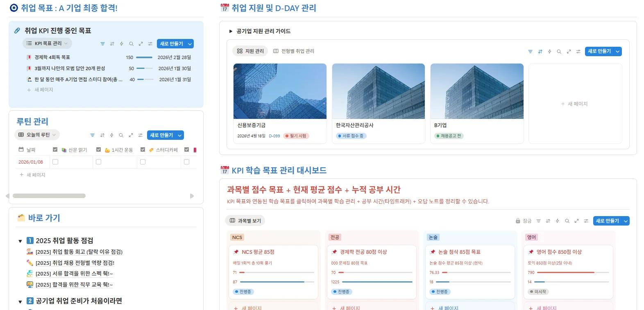Open the 오늘의 루틴 view dropdown

point(37,135)
